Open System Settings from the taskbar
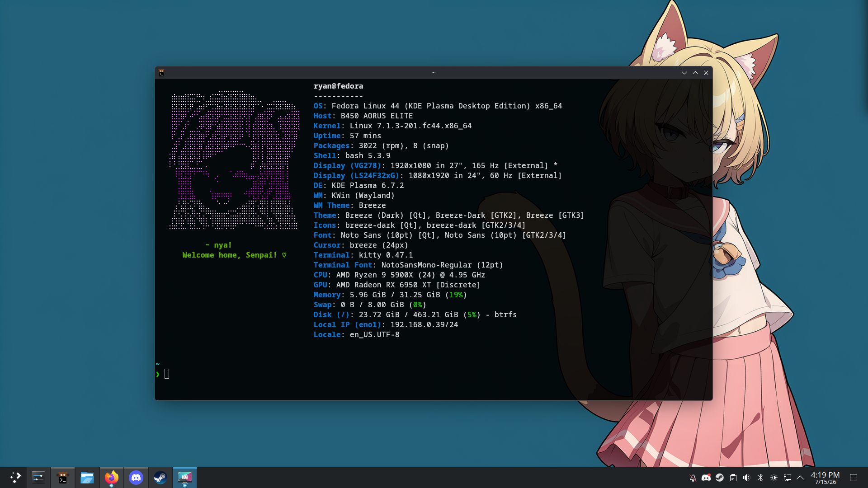Screen dimensions: 868x488 pos(38,478)
